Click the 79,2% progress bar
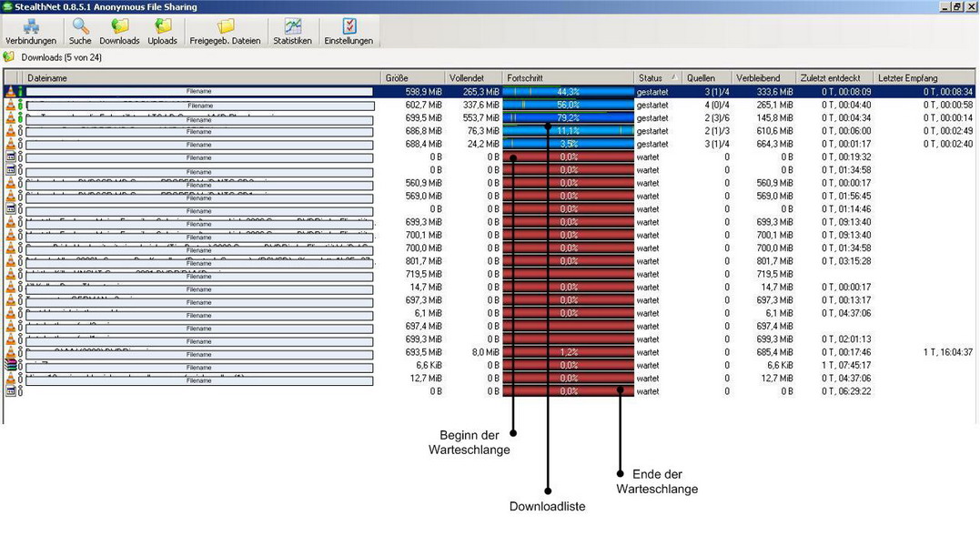The image size is (980, 546). (568, 118)
